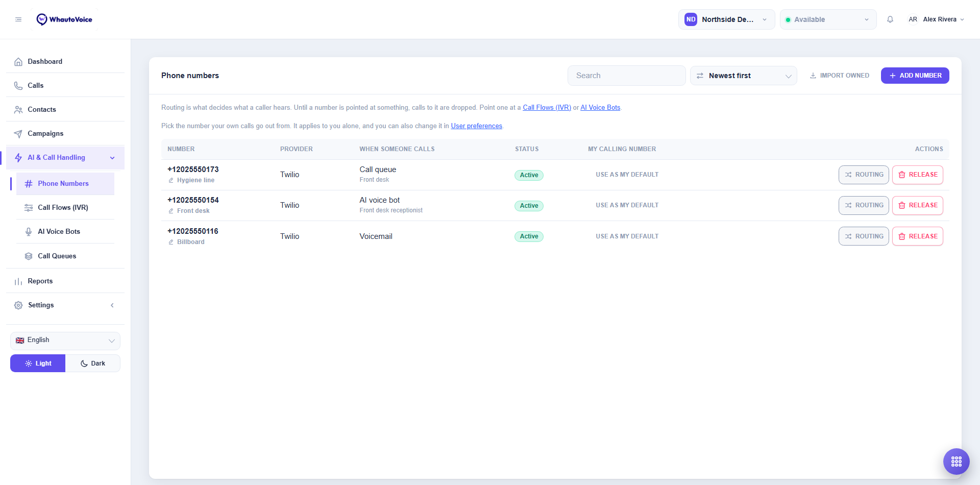Viewport: 980px width, 485px height.
Task: Open the English language selector
Action: (x=65, y=341)
